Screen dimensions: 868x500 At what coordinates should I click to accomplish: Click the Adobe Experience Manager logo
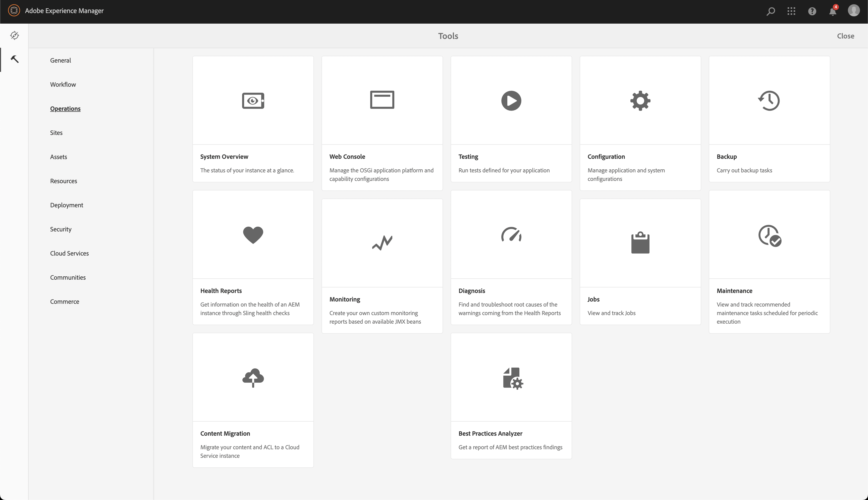click(14, 11)
